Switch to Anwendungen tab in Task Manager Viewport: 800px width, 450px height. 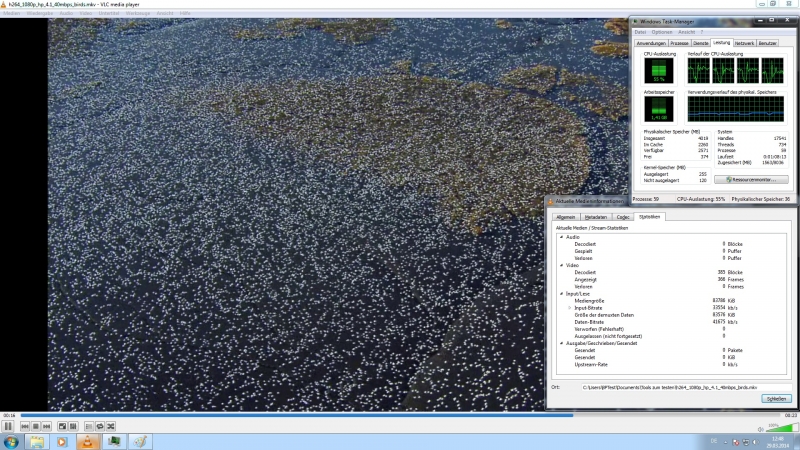(652, 43)
